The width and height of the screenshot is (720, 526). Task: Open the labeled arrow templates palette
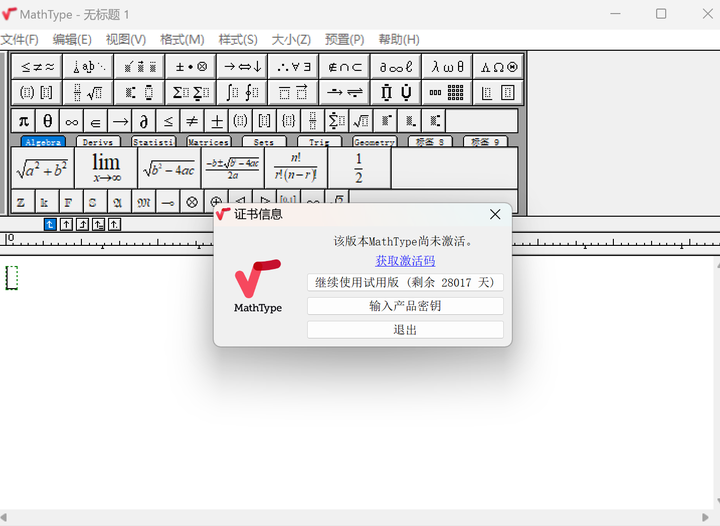(x=345, y=93)
